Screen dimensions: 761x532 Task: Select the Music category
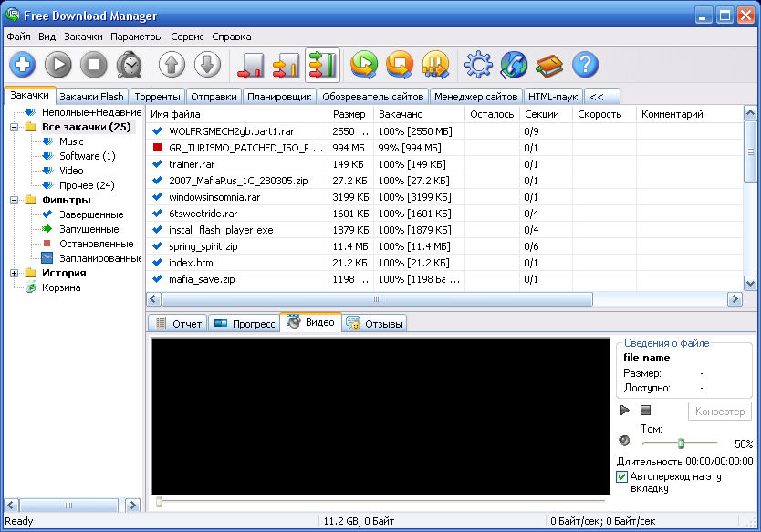pyautogui.click(x=71, y=141)
